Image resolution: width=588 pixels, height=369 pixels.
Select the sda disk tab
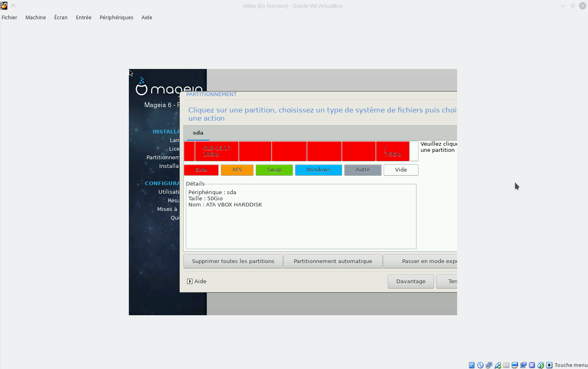[198, 133]
